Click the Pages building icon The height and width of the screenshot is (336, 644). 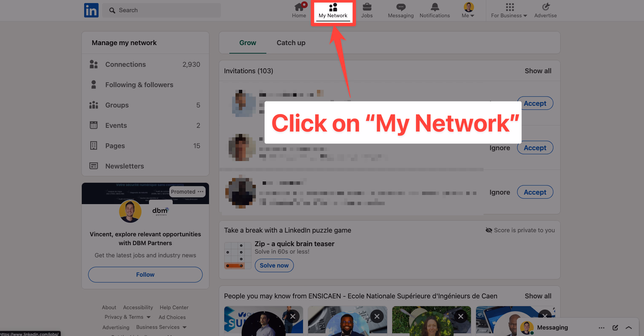point(94,145)
